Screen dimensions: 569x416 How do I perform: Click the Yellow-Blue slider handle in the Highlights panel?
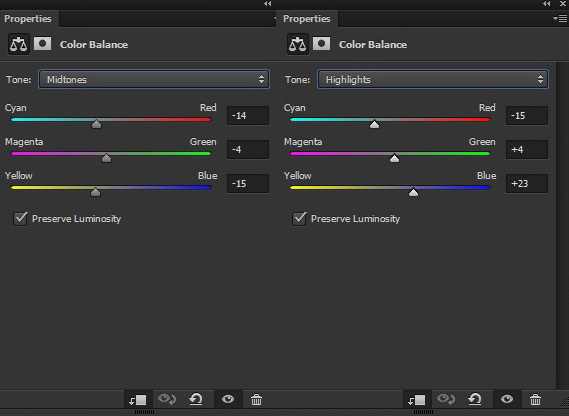coord(413,192)
